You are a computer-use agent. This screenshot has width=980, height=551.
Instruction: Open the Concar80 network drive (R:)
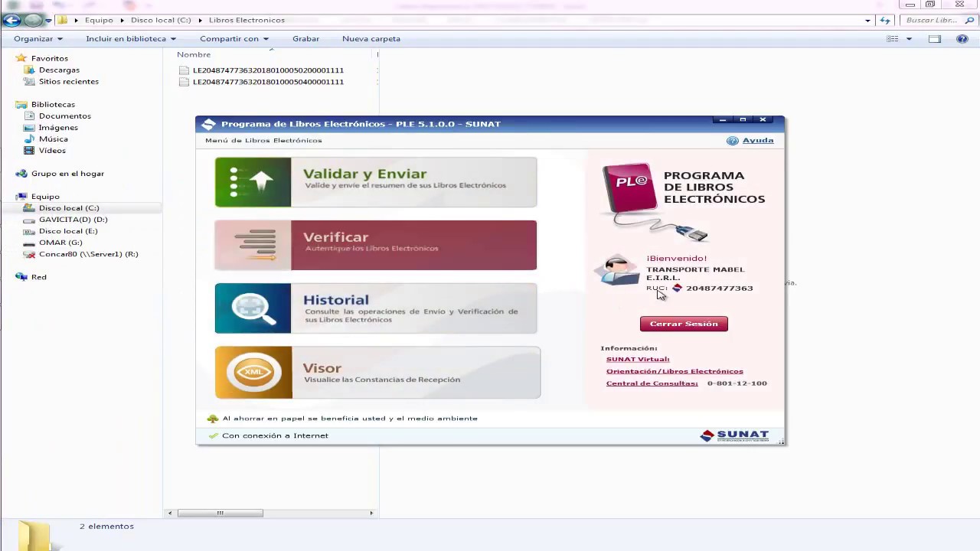coord(88,253)
